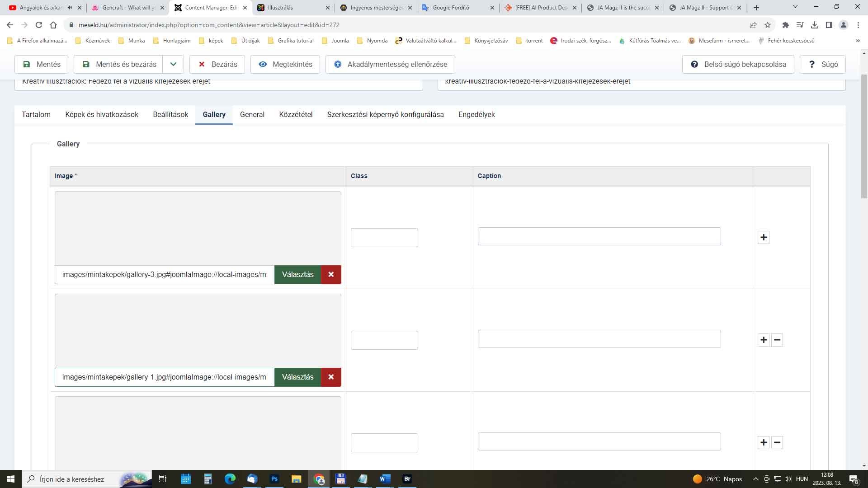Expand the hidden bookmarks overflow chevron
The height and width of the screenshot is (488, 868).
click(858, 41)
